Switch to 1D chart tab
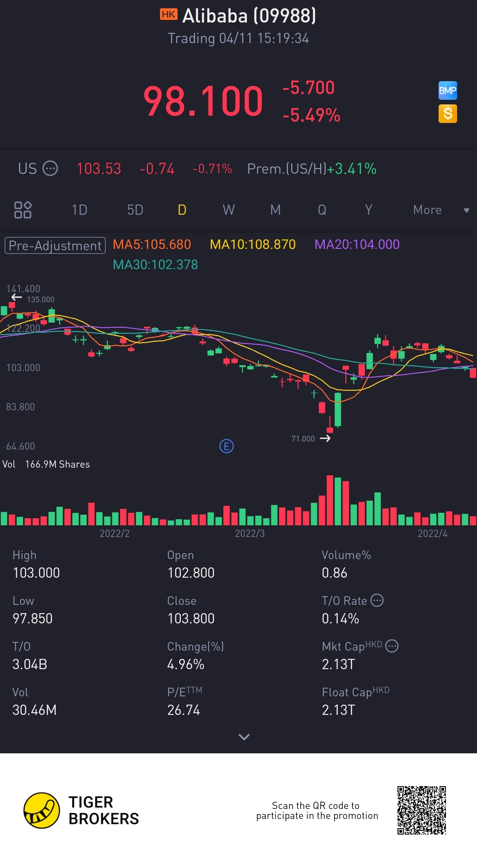Image resolution: width=477 pixels, height=868 pixels. tap(79, 210)
